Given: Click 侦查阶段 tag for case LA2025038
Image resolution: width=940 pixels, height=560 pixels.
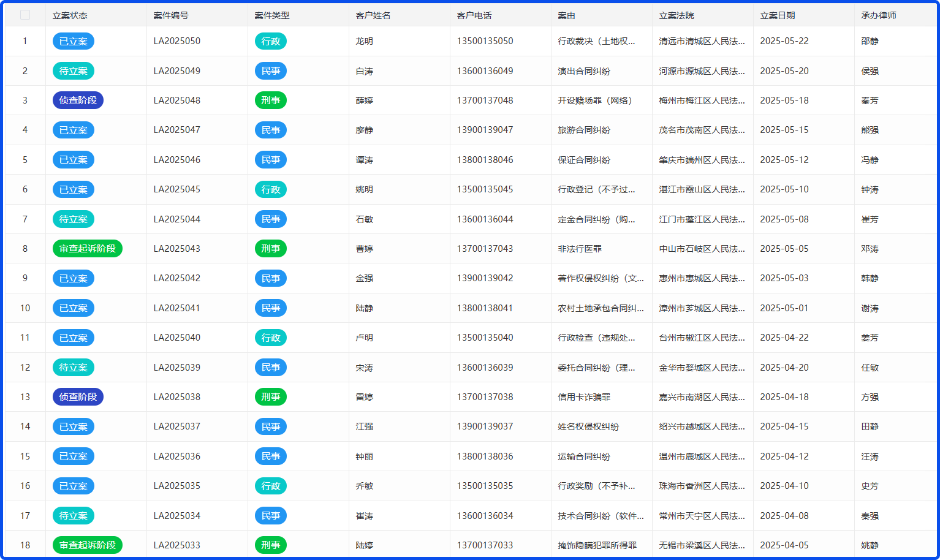Looking at the screenshot, I should pos(78,397).
